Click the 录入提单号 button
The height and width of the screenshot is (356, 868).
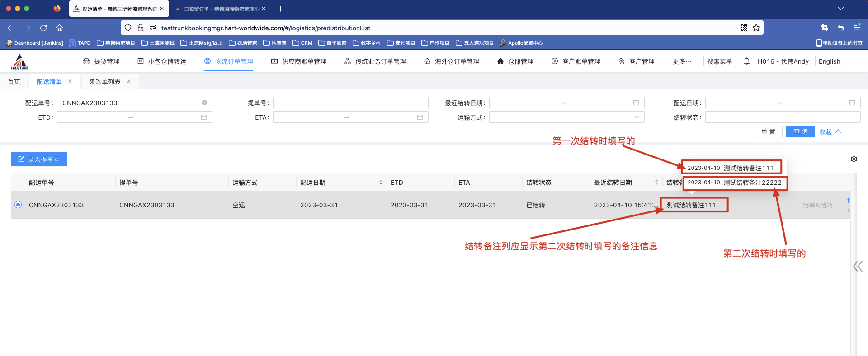39,159
